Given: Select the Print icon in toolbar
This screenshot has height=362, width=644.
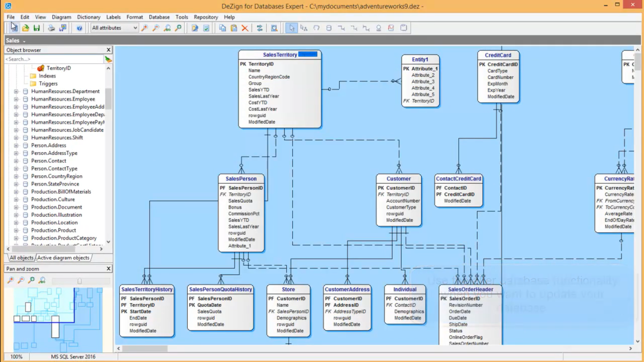Looking at the screenshot, I should (51, 28).
